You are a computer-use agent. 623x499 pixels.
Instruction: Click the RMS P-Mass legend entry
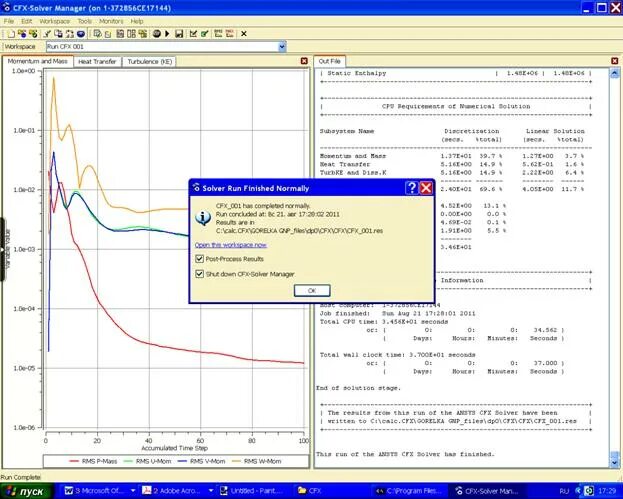coord(93,461)
